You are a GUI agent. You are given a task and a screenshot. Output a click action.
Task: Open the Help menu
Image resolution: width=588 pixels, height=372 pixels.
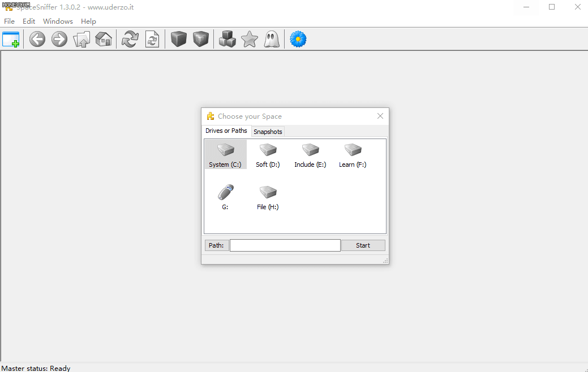pyautogui.click(x=88, y=21)
